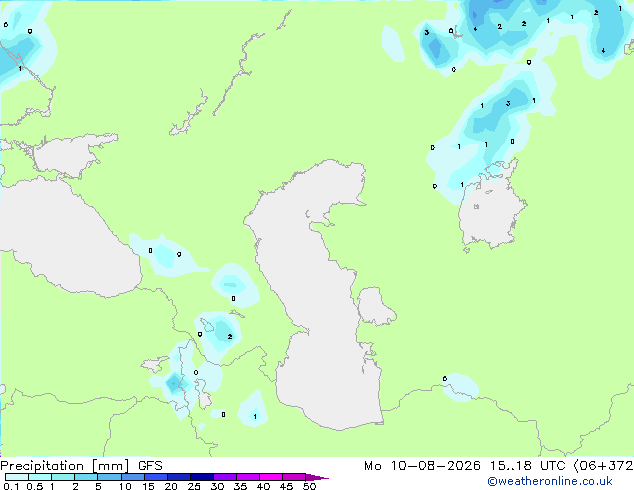Click the 'Mo 10-08-2026' date text
This screenshot has height=490, width=634.
(x=422, y=466)
